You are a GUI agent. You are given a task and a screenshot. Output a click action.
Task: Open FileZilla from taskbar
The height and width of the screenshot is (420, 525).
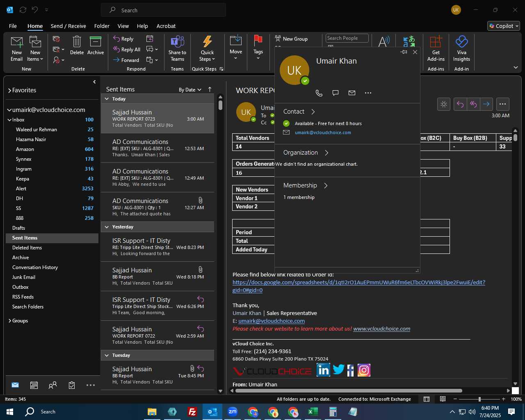[192, 412]
